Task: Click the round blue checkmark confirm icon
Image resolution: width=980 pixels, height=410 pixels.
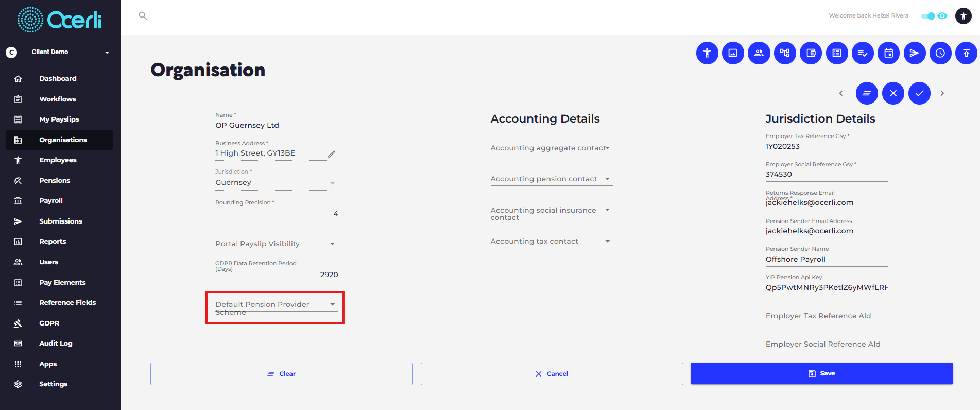Action: (919, 93)
